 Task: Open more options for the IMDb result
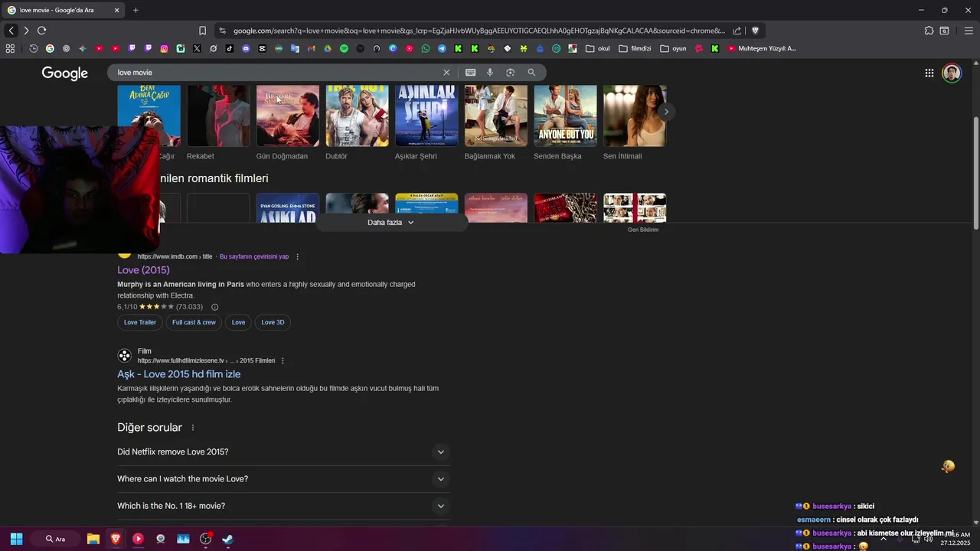(x=298, y=257)
